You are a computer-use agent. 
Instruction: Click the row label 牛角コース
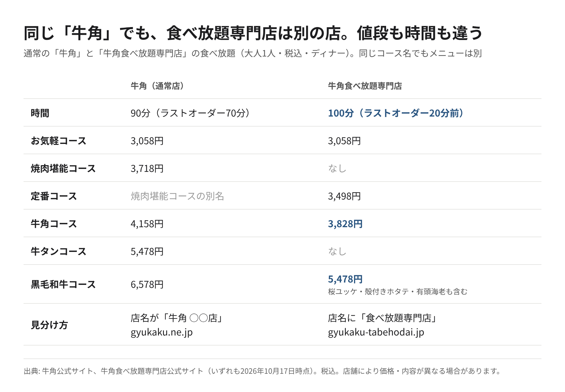click(x=54, y=224)
